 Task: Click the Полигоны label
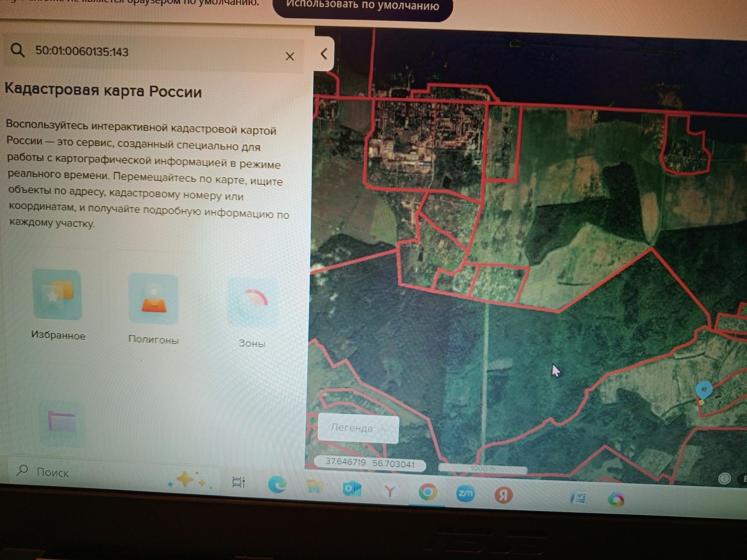pos(154,339)
